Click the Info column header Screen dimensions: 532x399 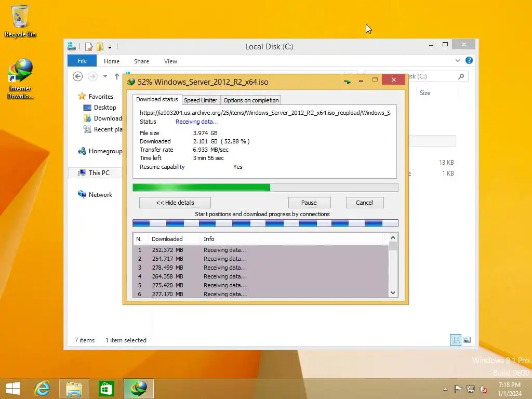click(x=292, y=239)
